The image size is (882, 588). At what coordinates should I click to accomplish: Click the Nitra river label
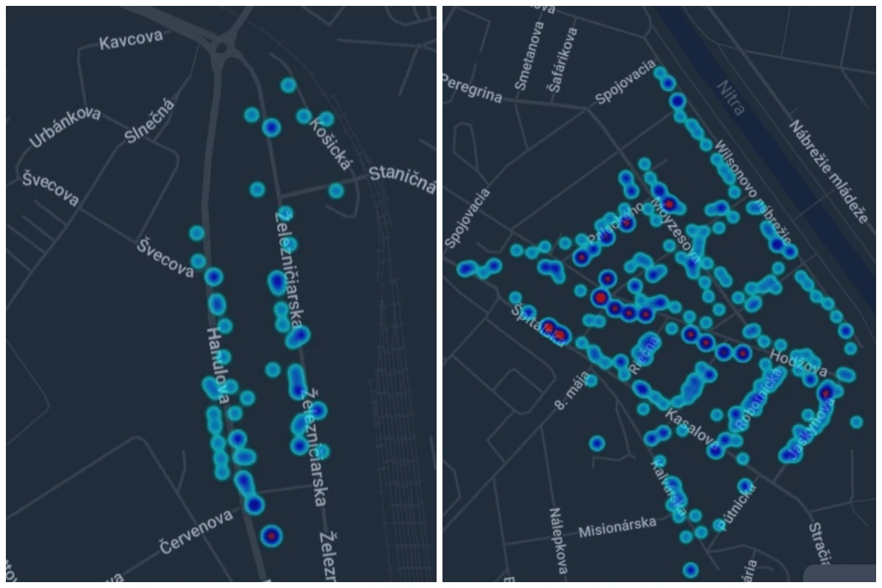click(728, 96)
